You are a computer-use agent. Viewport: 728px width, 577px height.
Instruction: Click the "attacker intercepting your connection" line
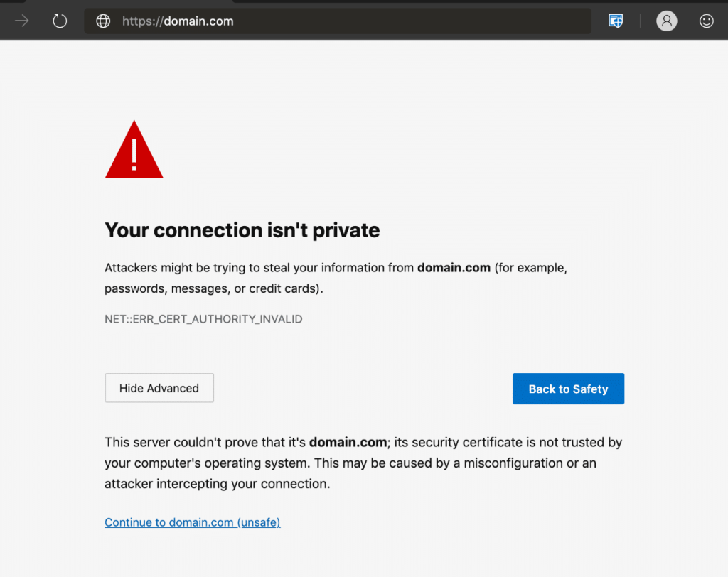click(x=217, y=484)
